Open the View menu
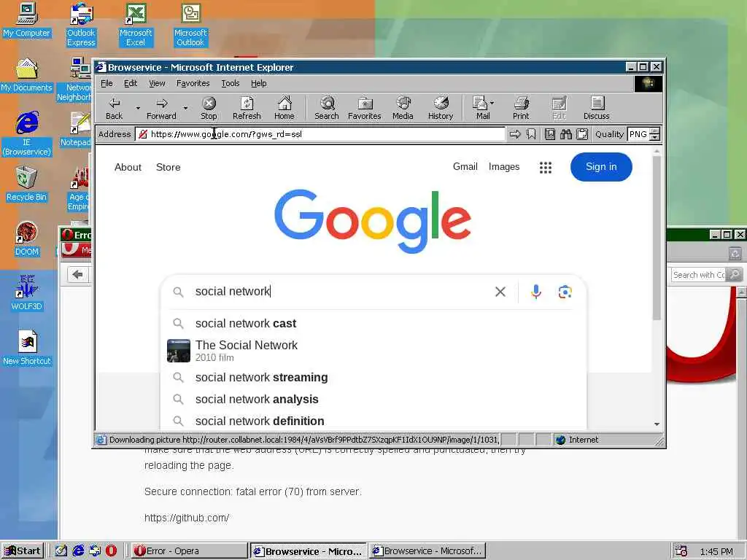 [x=157, y=83]
